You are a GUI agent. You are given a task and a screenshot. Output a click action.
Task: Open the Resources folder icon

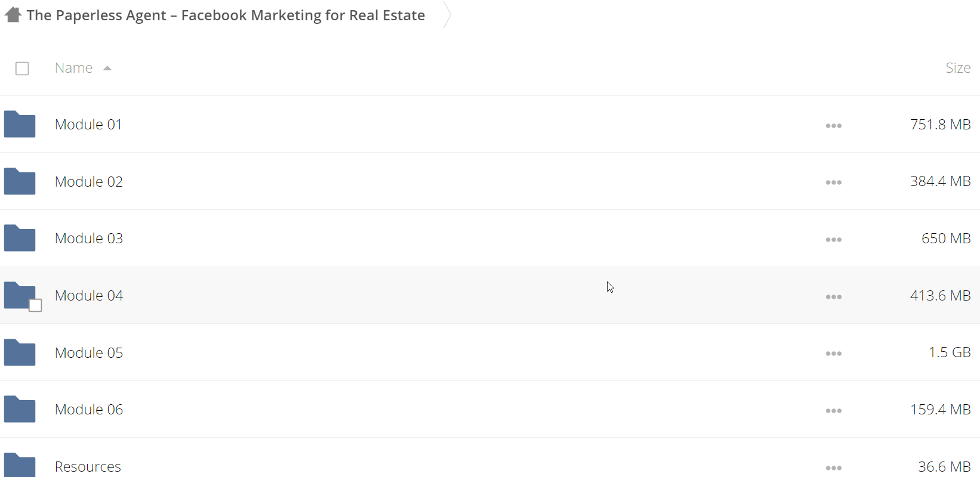20,466
